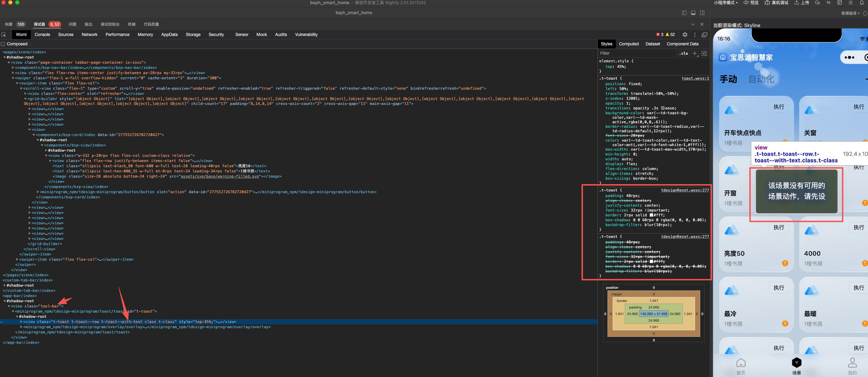This screenshot has height=377, width=868.
Task: Click the 真机调试 bug icon
Action: 767,3
